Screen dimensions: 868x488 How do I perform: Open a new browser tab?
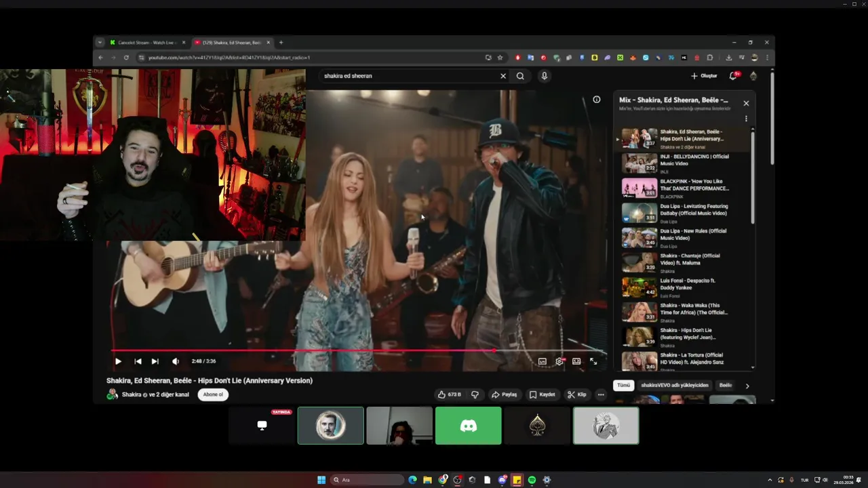click(281, 43)
